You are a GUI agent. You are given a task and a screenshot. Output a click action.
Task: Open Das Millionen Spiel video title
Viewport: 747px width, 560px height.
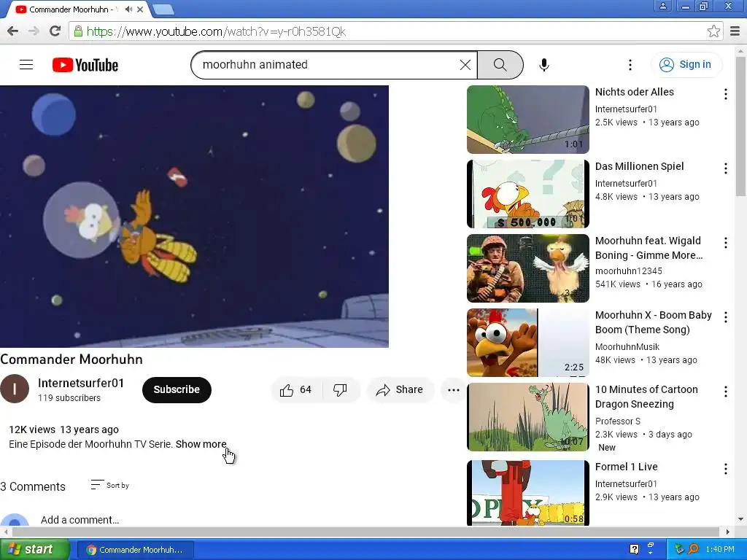click(x=639, y=166)
